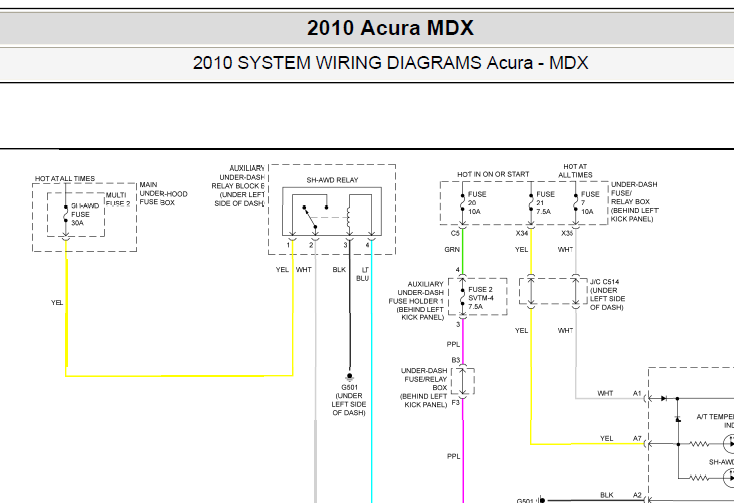
Task: Click the "2010 Acura MDX" page title
Action: 390,28
